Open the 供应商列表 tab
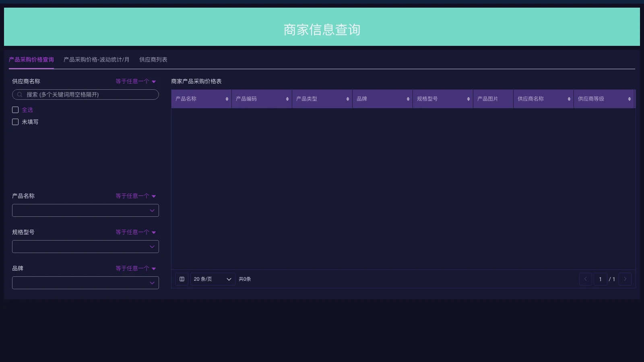Viewport: 644px width, 362px height. 153,59
